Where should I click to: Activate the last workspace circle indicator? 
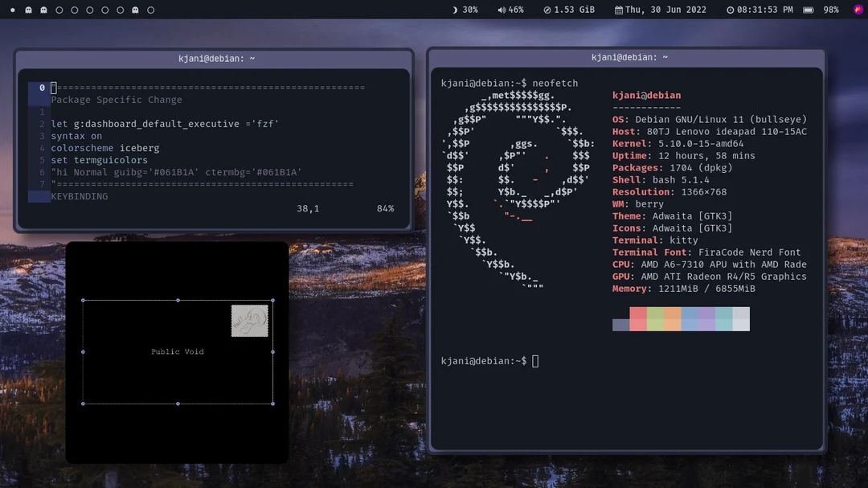[149, 10]
